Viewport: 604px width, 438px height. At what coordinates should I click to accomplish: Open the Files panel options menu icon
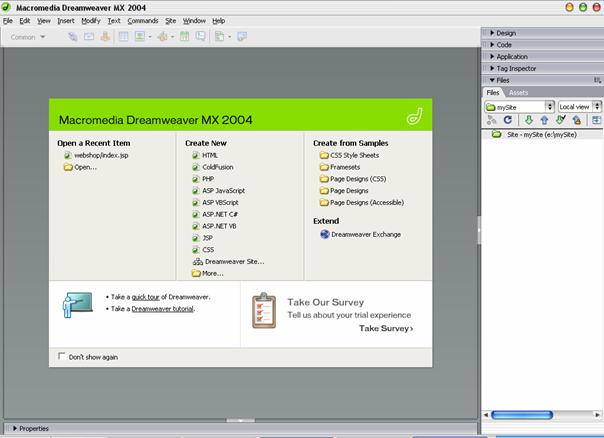click(x=597, y=80)
